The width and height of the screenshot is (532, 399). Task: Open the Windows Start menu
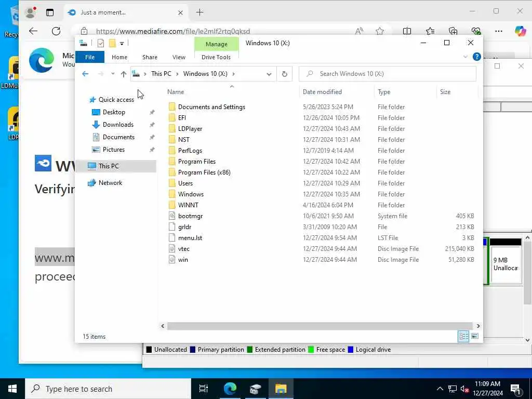click(x=12, y=389)
